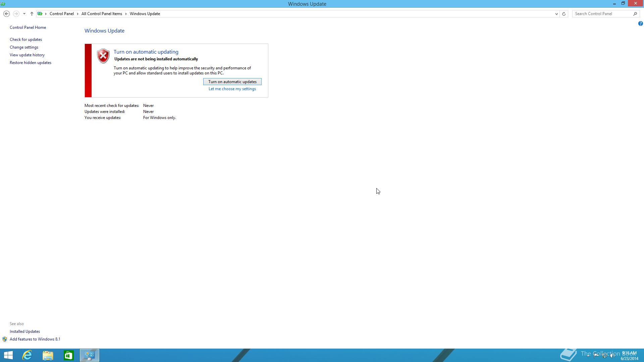Show hidden tray icons arrow
Viewport: 644px width, 362px height.
[588, 356]
